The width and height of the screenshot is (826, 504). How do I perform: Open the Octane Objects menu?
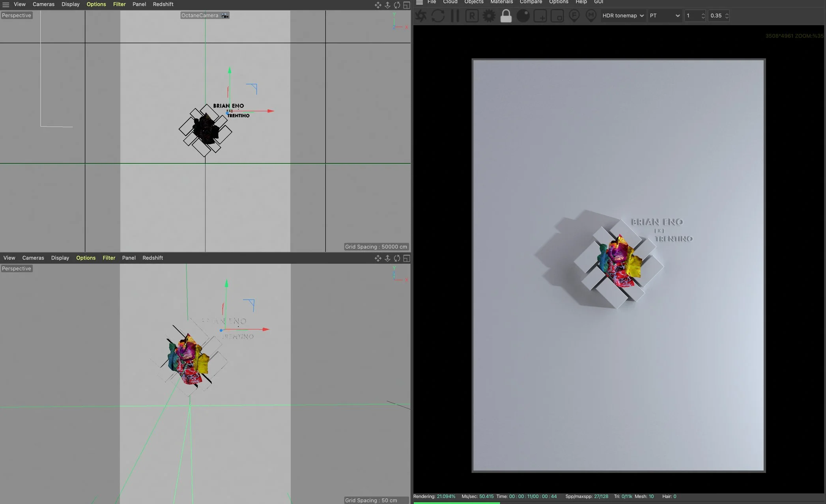pos(474,2)
